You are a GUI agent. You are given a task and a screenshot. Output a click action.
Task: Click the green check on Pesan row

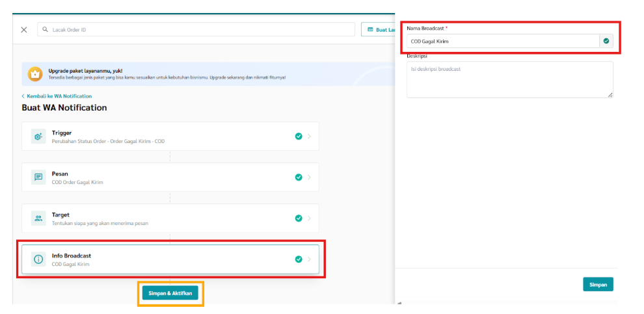299,177
